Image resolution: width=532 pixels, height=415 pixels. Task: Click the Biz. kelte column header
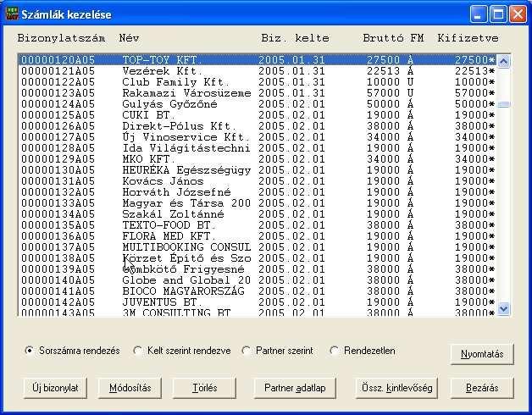click(x=295, y=38)
